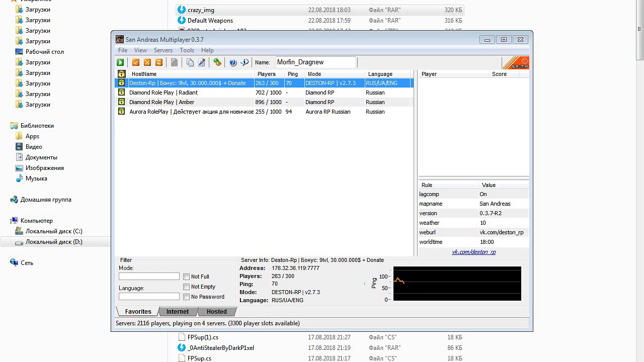Open the View menu
Viewport: 644px width, 362px height.
(x=141, y=50)
